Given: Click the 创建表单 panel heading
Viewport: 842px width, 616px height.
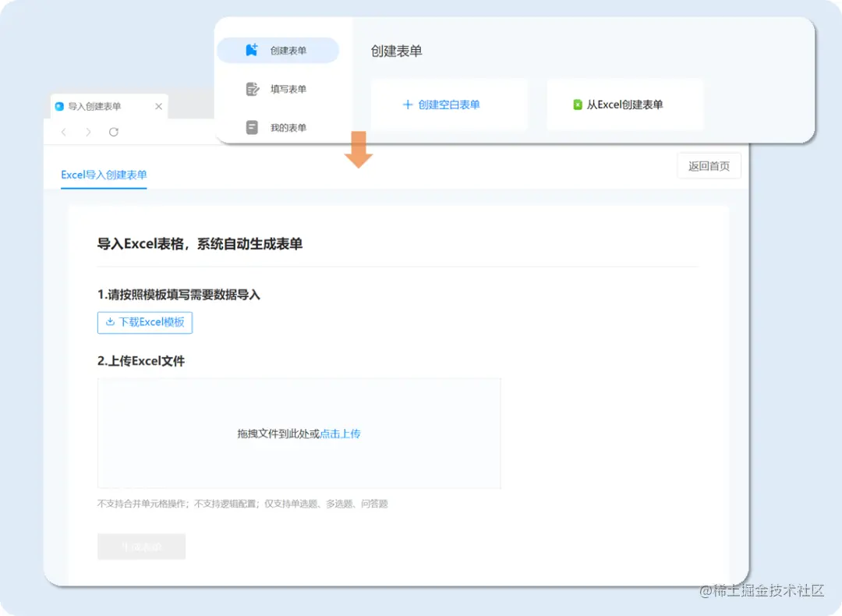Looking at the screenshot, I should [396, 51].
